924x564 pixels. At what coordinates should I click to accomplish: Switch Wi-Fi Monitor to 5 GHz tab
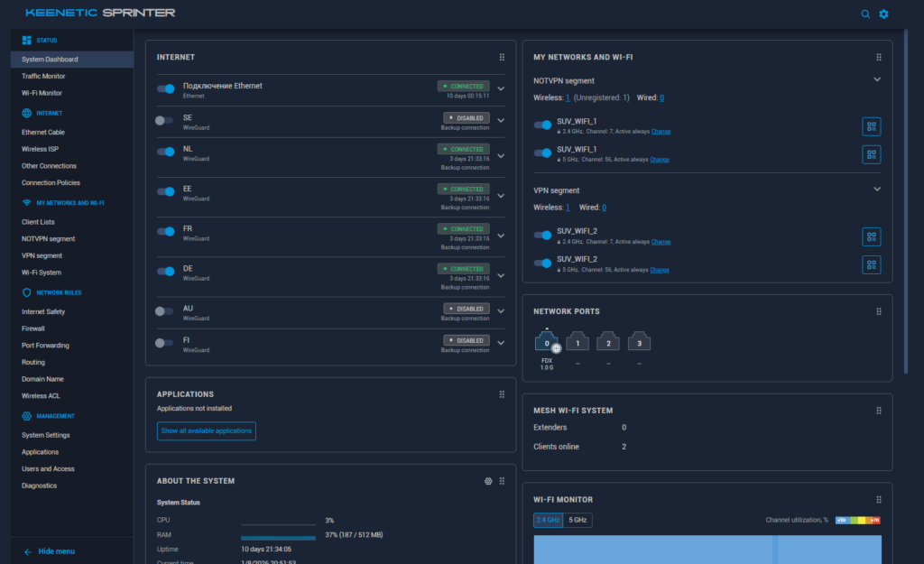[578, 520]
